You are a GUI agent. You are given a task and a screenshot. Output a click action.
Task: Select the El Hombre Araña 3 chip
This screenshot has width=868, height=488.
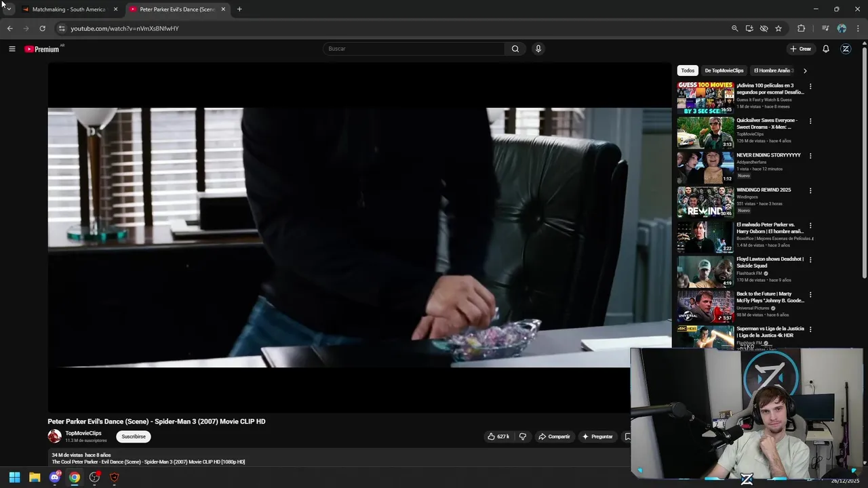(774, 70)
